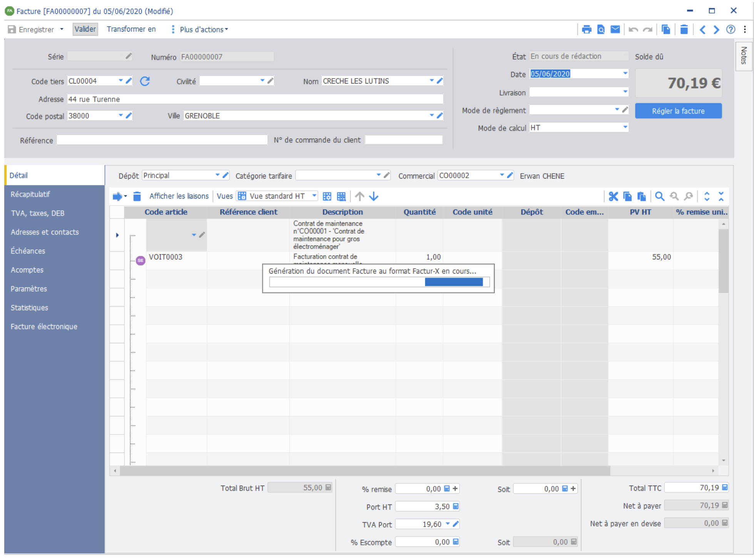Move line down with down arrow icon
This screenshot has height=558, width=756.
pyautogui.click(x=374, y=196)
